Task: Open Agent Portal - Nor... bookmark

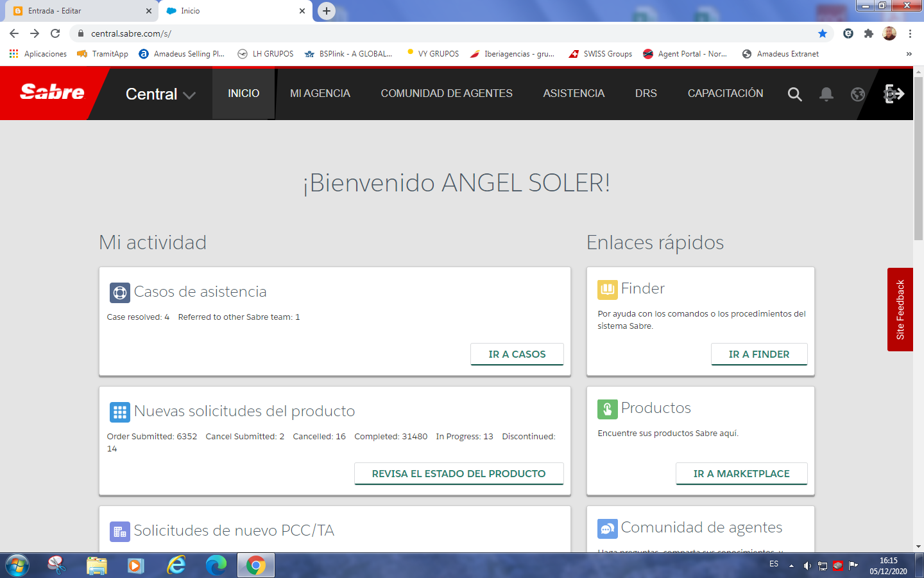Action: coord(685,54)
